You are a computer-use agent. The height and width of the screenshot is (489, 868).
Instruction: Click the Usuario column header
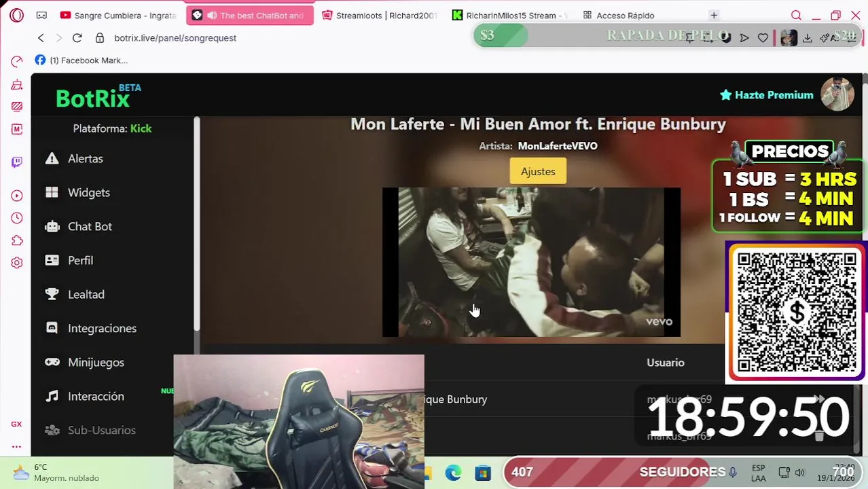(x=665, y=363)
